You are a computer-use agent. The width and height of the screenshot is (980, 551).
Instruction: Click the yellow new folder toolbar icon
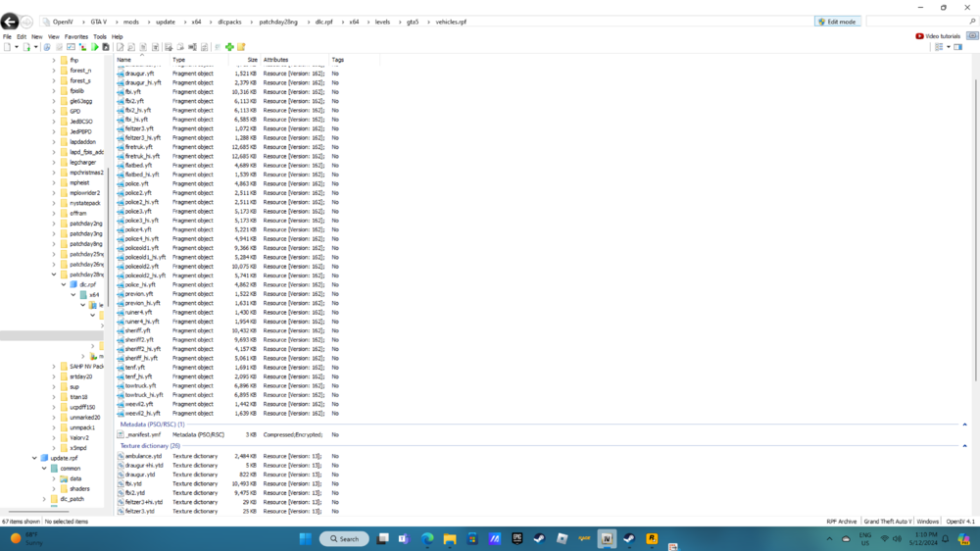pos(241,47)
